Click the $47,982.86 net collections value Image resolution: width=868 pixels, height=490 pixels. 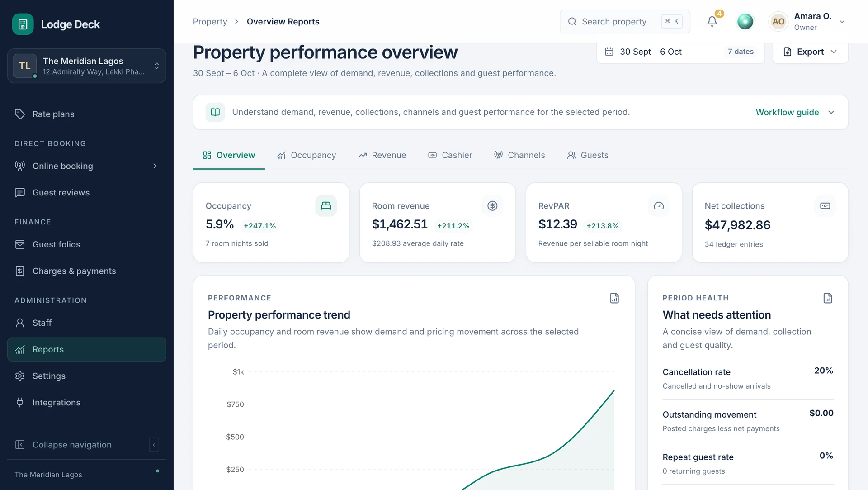coord(737,225)
